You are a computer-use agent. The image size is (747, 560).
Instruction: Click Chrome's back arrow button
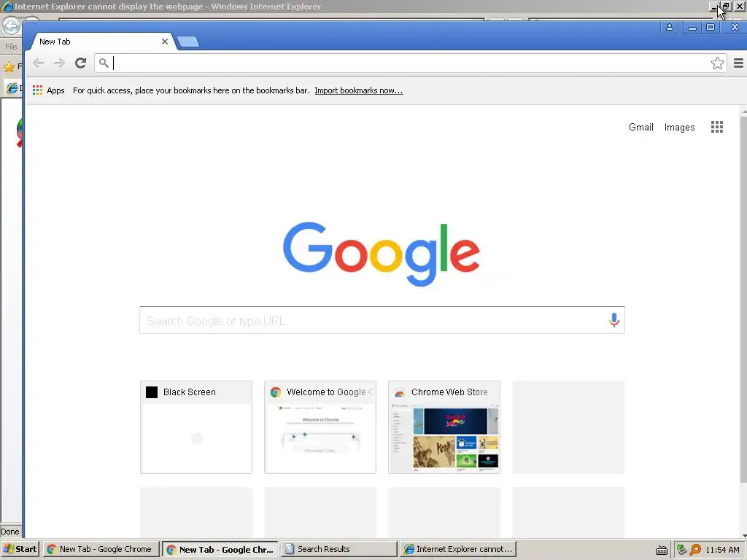[x=38, y=63]
